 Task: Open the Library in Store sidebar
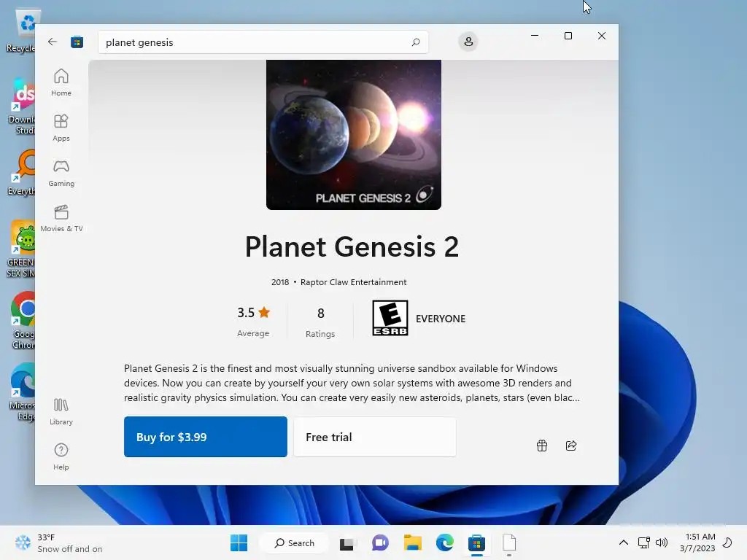pyautogui.click(x=61, y=411)
